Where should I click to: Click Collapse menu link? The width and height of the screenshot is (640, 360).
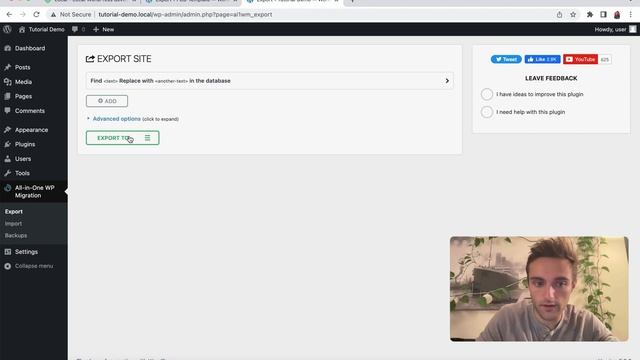click(34, 266)
